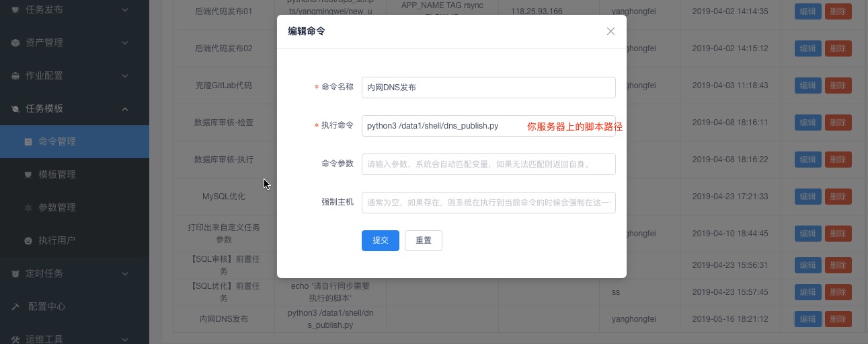Edit the 打印出来自定义任务参数 row
The height and width of the screenshot is (344, 868).
pos(808,233)
